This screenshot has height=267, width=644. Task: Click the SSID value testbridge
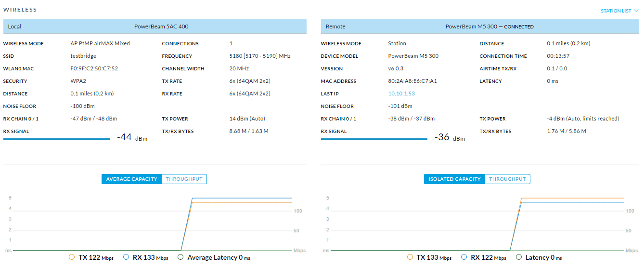[x=83, y=56]
